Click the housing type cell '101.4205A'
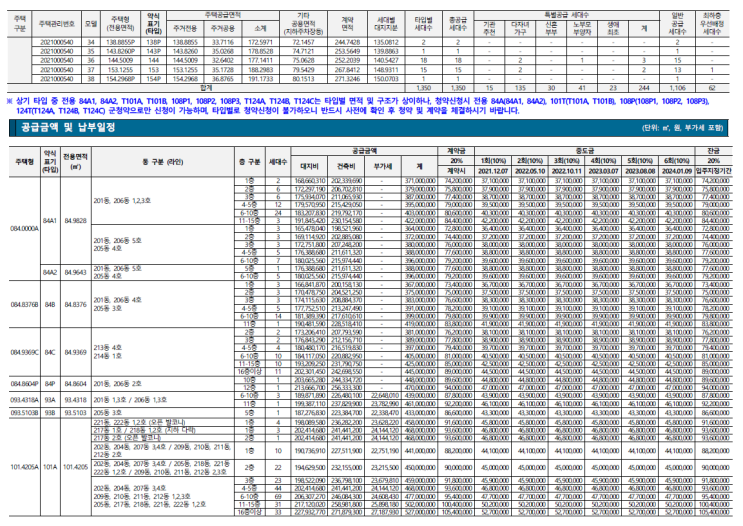The width and height of the screenshot is (743, 526). [x=25, y=467]
